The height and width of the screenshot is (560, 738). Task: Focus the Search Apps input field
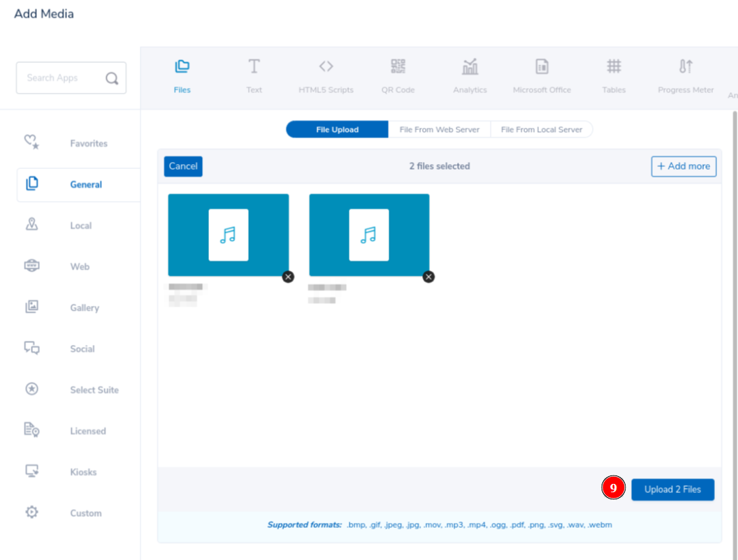pos(71,78)
